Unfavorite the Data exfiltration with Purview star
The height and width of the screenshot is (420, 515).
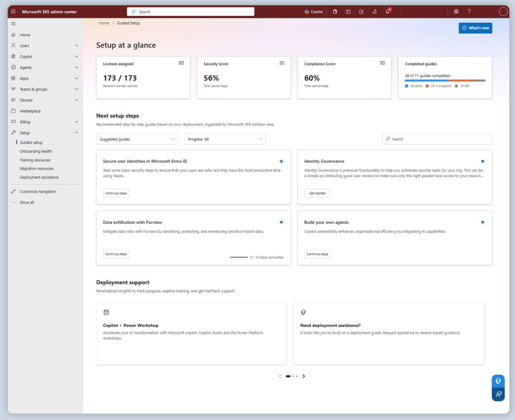[281, 222]
